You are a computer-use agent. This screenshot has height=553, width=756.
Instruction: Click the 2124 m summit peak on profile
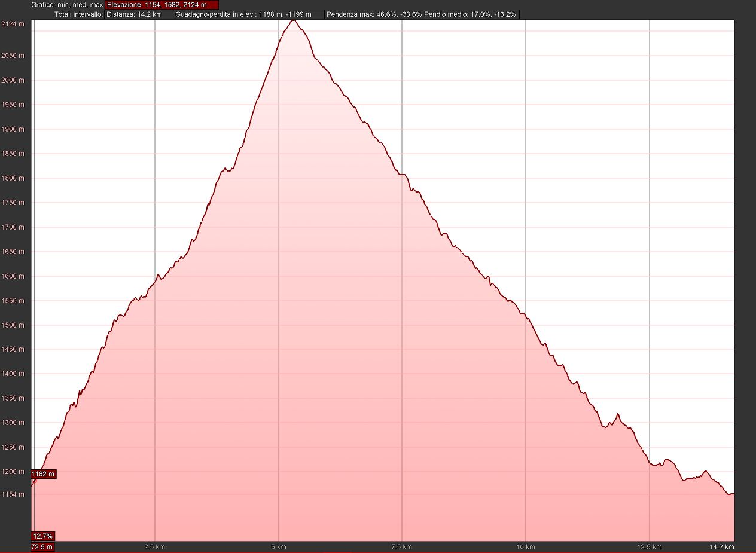tap(293, 21)
